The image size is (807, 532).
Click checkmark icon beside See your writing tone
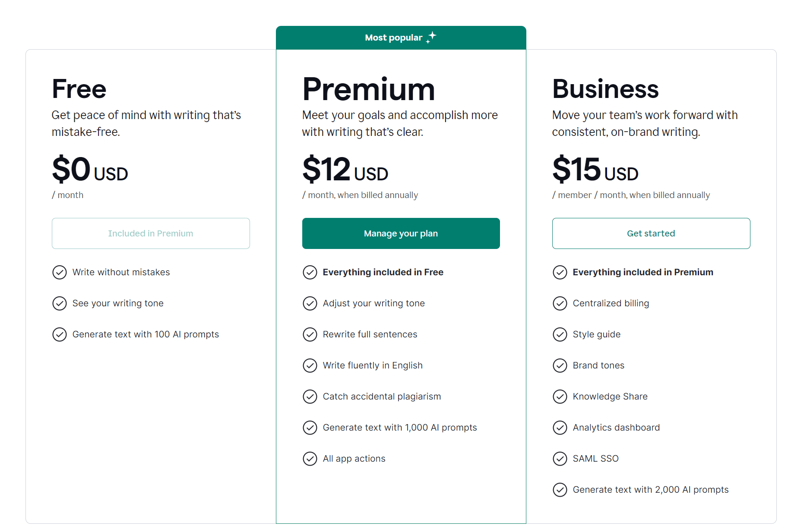(x=60, y=303)
